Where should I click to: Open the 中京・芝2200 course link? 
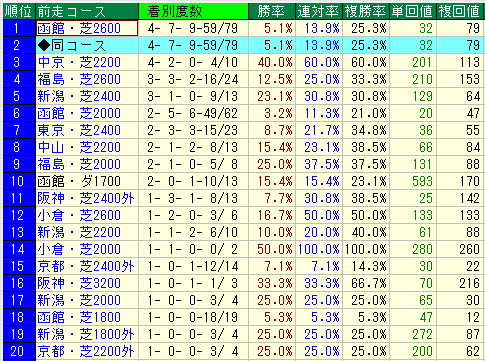point(79,62)
